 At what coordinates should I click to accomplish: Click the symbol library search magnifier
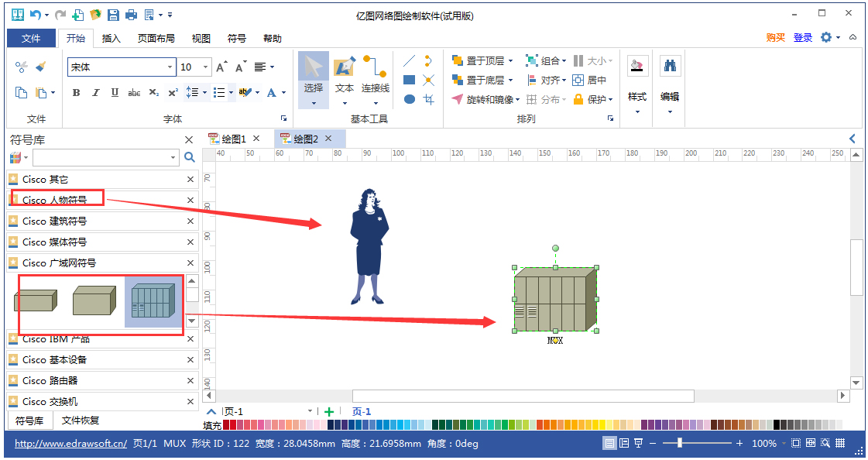(190, 157)
